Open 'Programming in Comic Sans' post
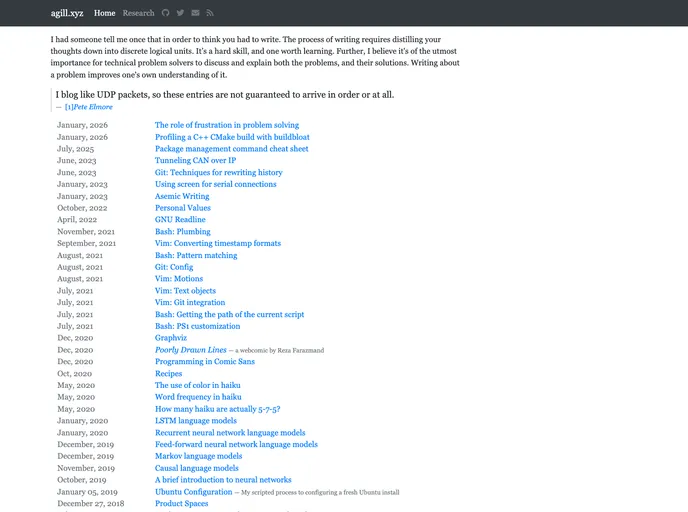Viewport: 688px width, 512px height. coord(204,361)
